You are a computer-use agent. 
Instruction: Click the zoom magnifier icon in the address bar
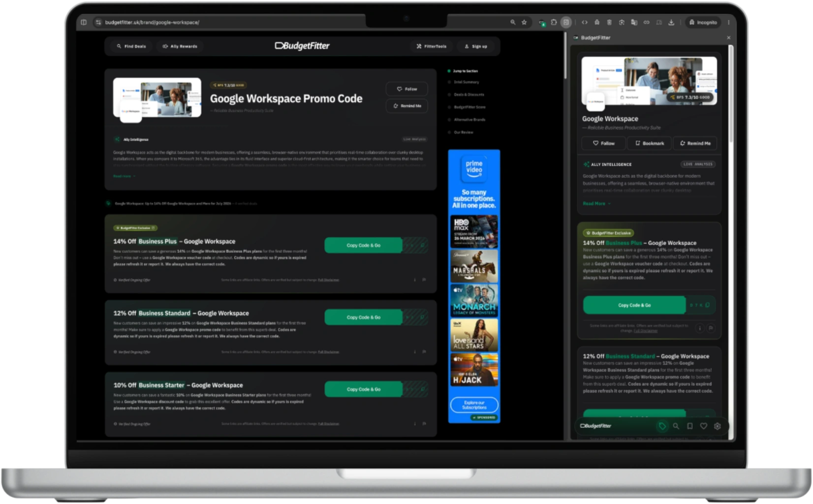[x=513, y=22]
